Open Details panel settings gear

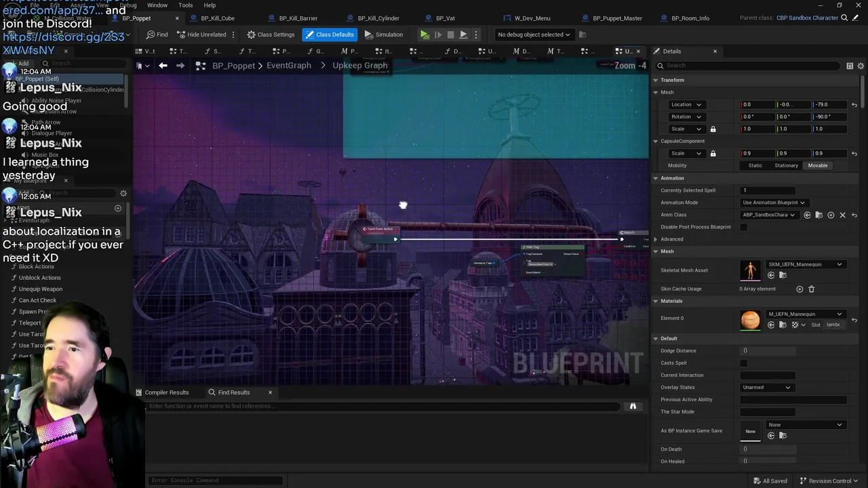pyautogui.click(x=861, y=66)
